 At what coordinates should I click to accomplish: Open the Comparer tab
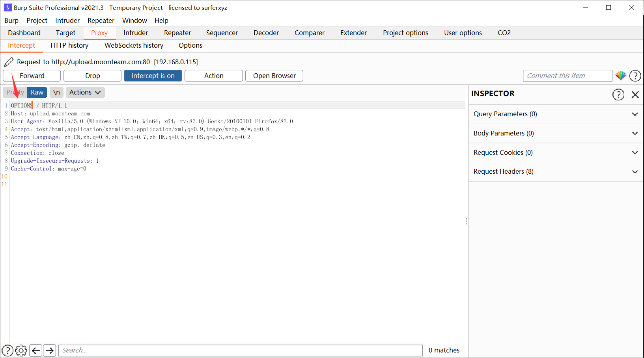click(310, 33)
